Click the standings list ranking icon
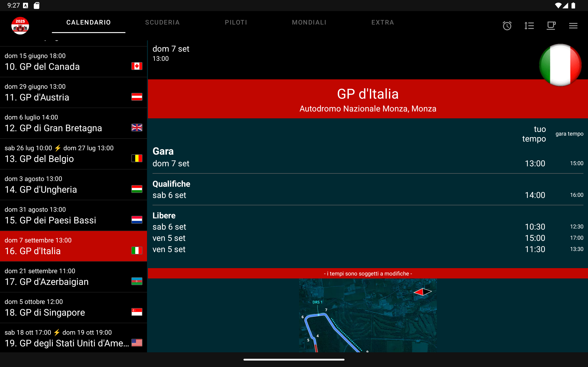The image size is (588, 367). pyautogui.click(x=529, y=26)
